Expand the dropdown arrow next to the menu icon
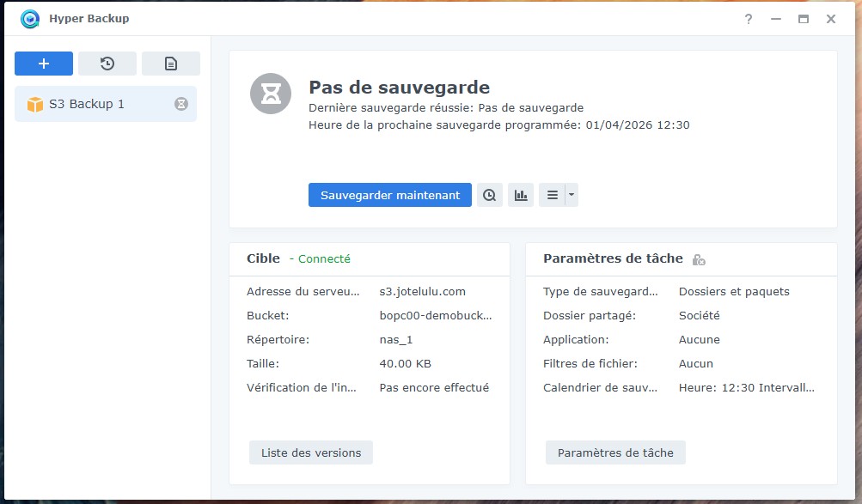Screen dimensions: 862x504 click(x=572, y=195)
